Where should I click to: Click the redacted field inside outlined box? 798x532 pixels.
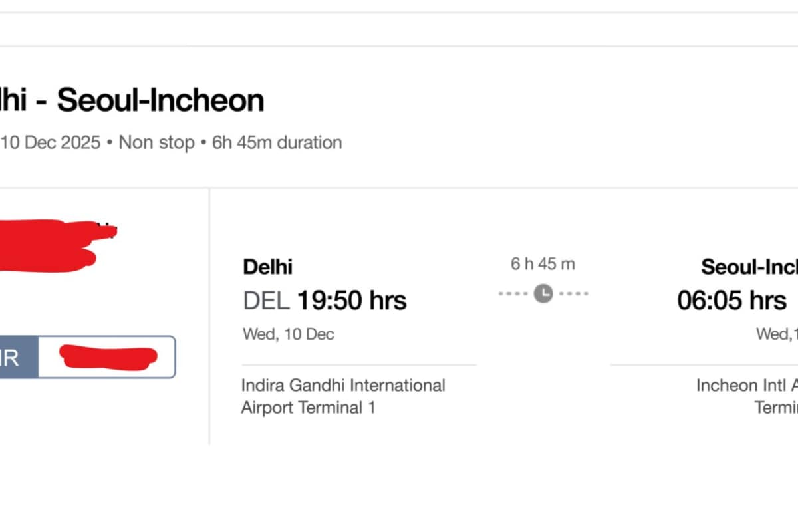(108, 357)
